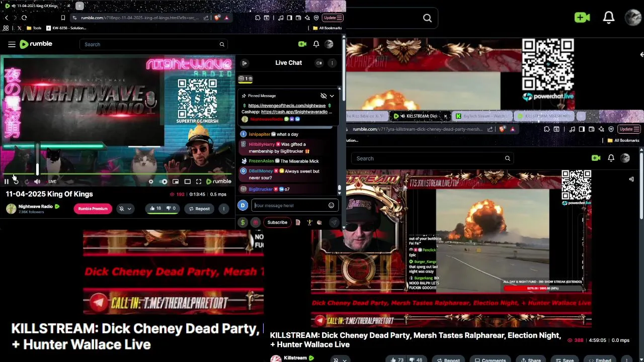Click FrozenAsian username in chat
Viewport: 644px width, 362px height.
261,161
